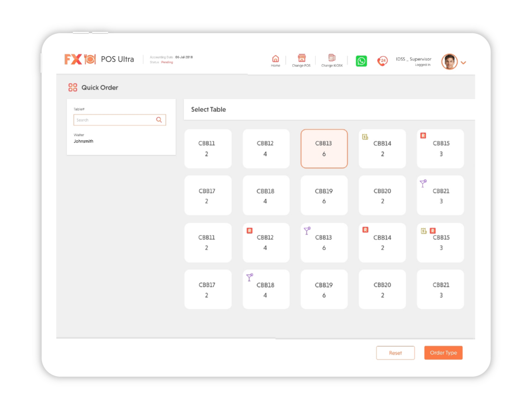Click the red R badge on table CBB15
This screenshot has width=532, height=409.
point(423,136)
